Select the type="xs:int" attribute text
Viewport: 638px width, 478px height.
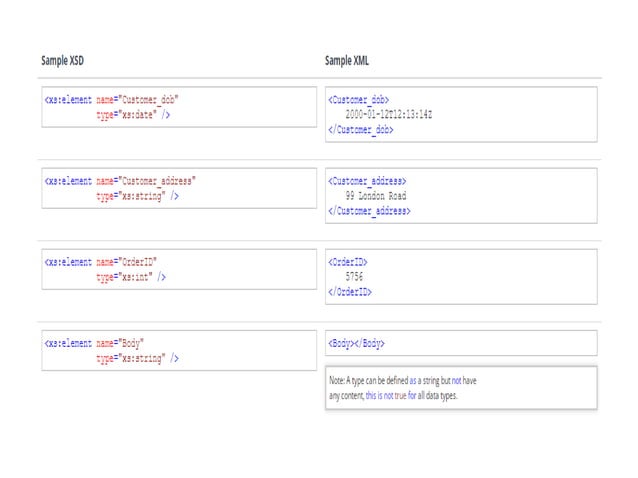pos(124,277)
